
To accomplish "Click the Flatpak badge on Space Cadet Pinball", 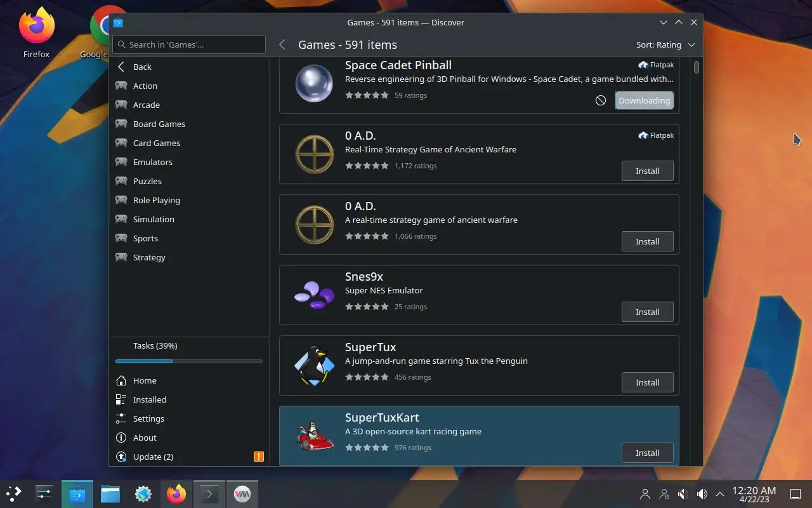I will click(x=656, y=65).
